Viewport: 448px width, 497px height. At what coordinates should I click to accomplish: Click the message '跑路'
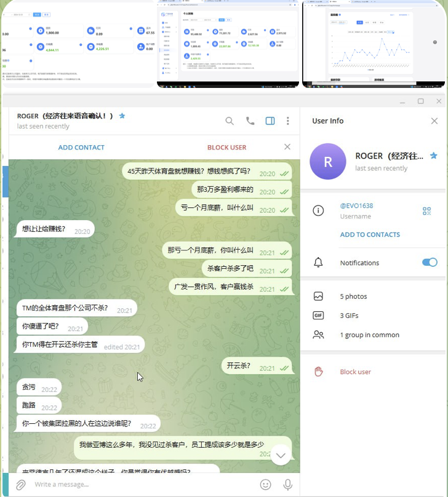point(39,405)
